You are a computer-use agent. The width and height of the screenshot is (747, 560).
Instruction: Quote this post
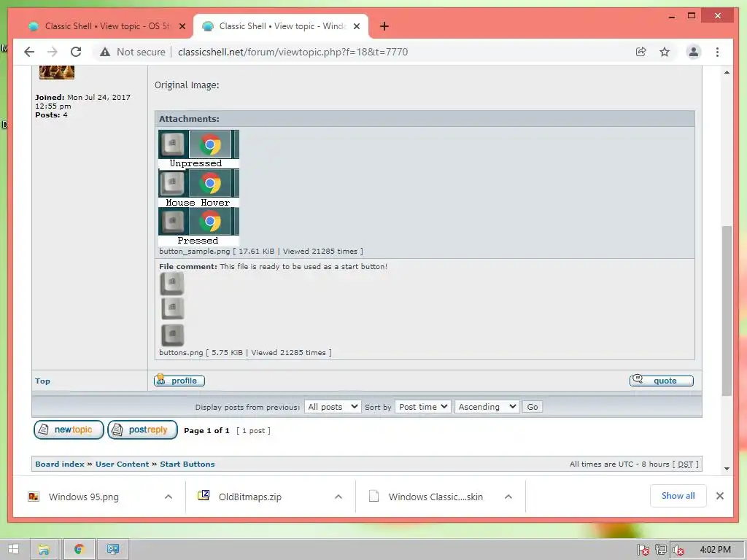coord(661,381)
